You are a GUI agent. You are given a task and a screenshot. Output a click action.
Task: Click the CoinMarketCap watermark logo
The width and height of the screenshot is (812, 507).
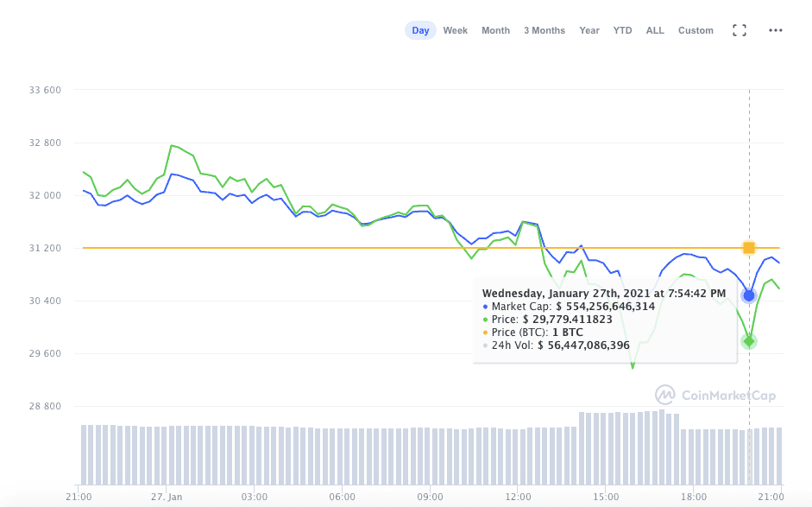point(715,396)
